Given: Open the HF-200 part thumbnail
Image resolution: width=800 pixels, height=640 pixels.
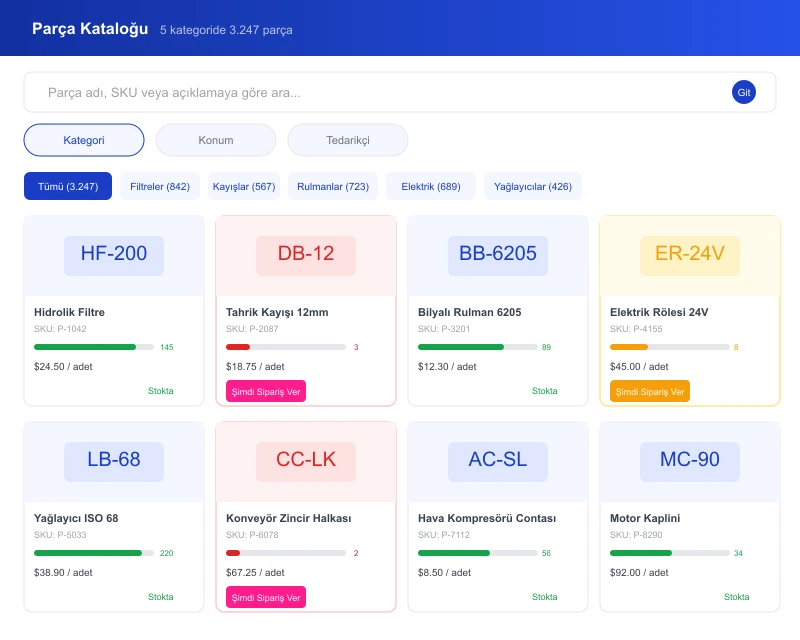Looking at the screenshot, I should click(114, 256).
